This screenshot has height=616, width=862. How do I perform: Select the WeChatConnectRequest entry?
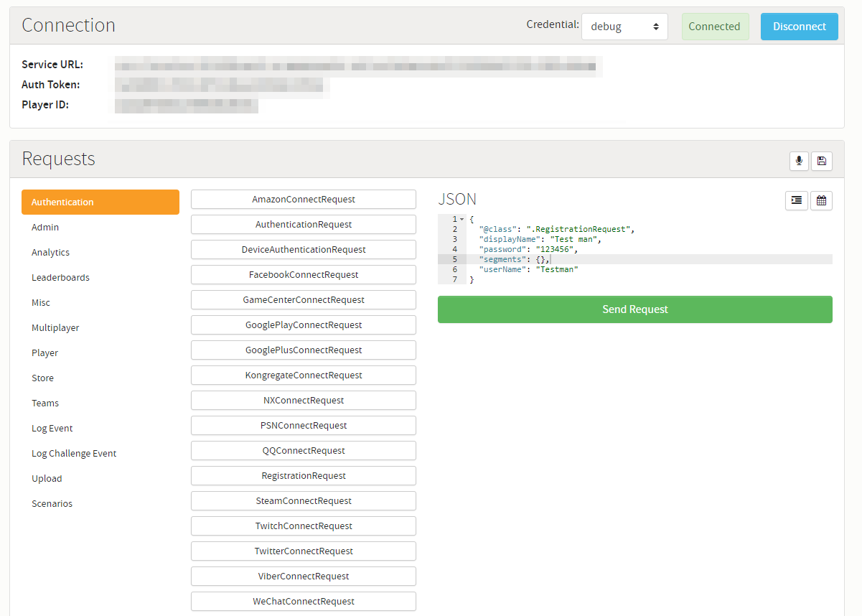pos(304,602)
